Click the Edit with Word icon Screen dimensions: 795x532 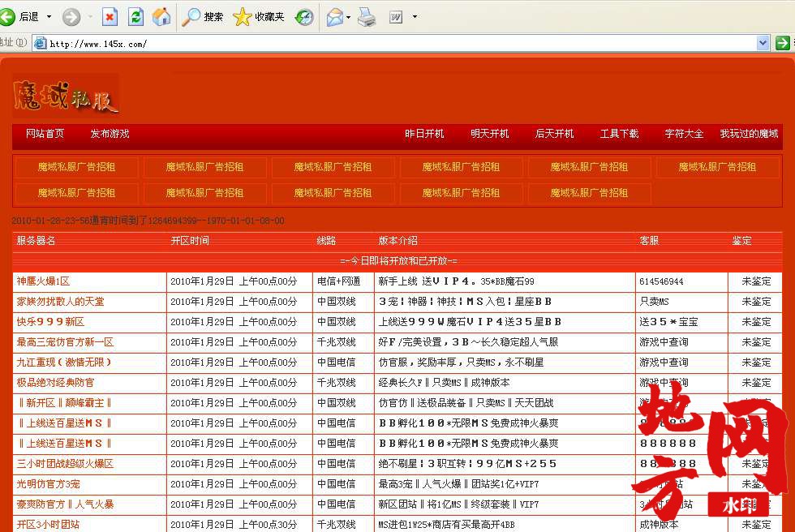396,17
